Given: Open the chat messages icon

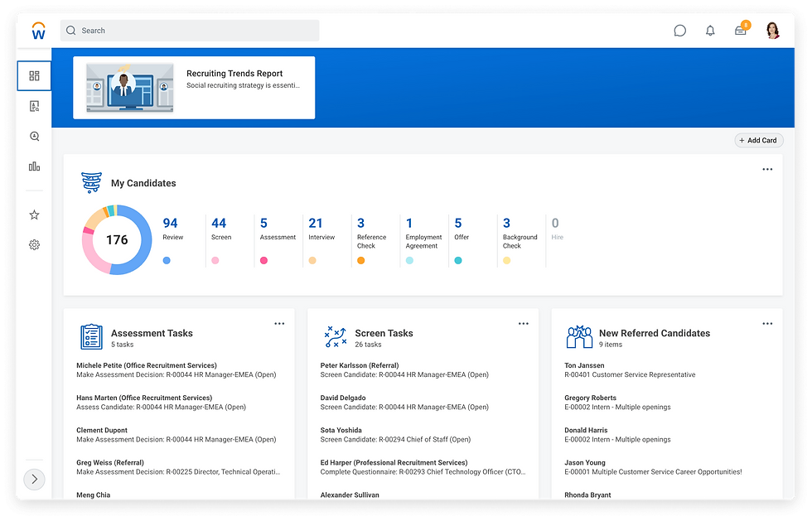Looking at the screenshot, I should pyautogui.click(x=679, y=30).
